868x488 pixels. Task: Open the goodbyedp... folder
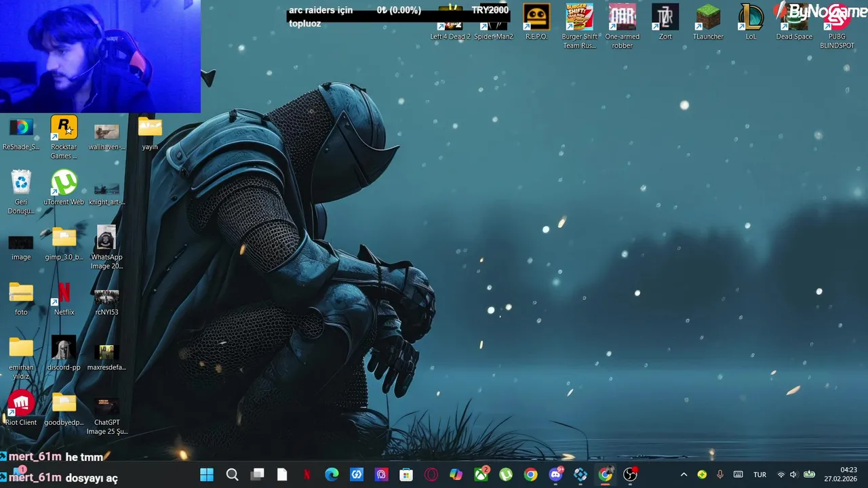[x=64, y=409]
